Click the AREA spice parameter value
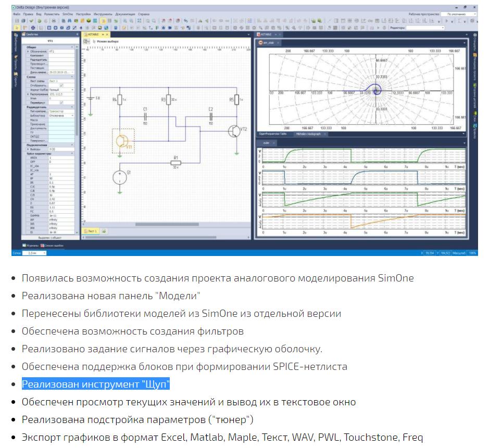This screenshot has height=448, width=489. point(61,158)
